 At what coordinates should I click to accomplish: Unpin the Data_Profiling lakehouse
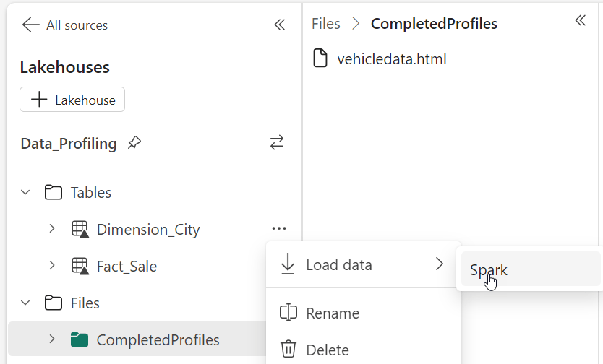click(x=134, y=143)
